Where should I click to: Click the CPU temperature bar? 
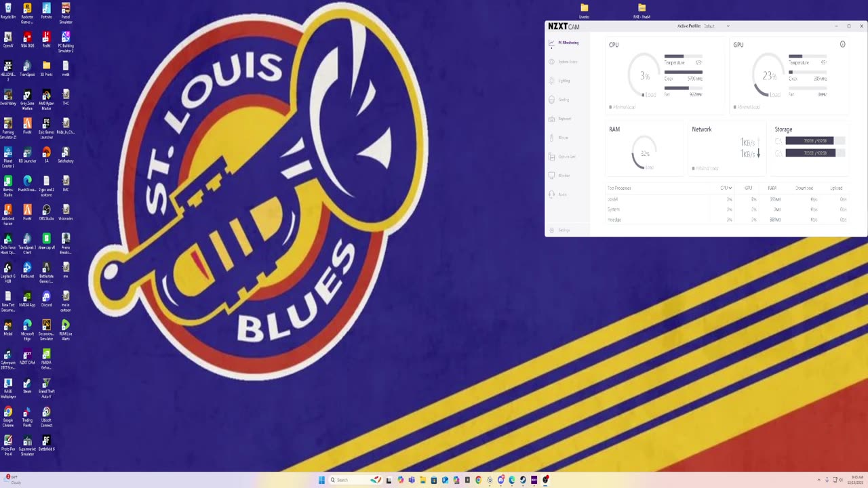pyautogui.click(x=684, y=56)
